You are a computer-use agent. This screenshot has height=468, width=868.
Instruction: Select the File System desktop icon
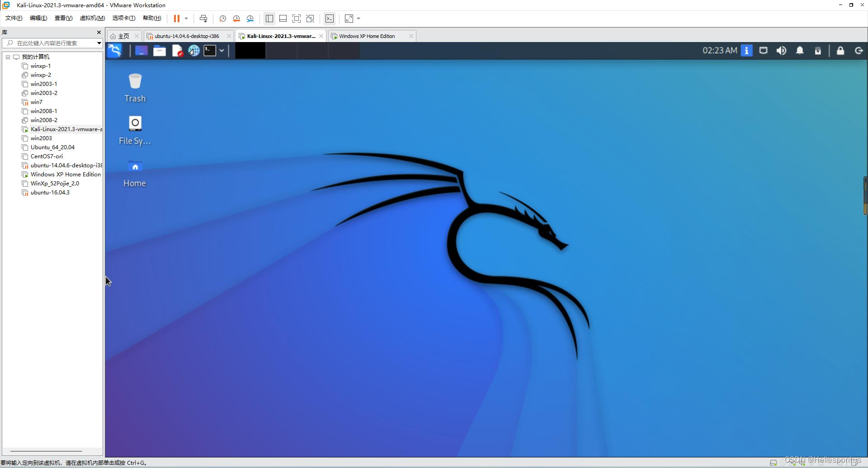click(x=135, y=130)
